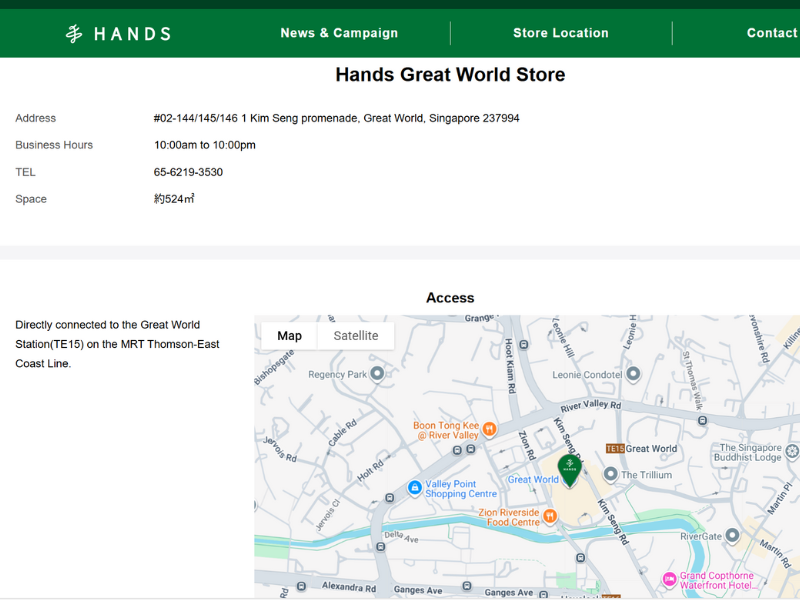Select the Map view button

[x=289, y=336]
